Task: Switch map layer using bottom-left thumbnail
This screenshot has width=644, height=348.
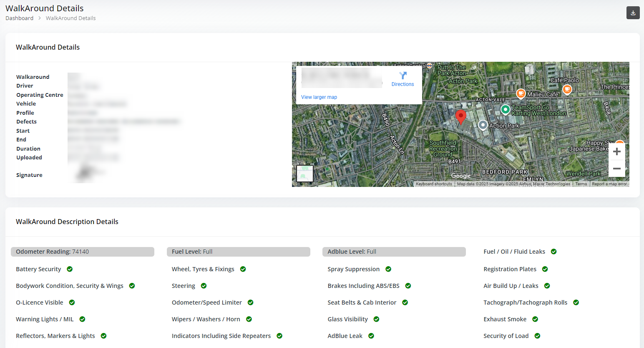Action: (x=305, y=174)
